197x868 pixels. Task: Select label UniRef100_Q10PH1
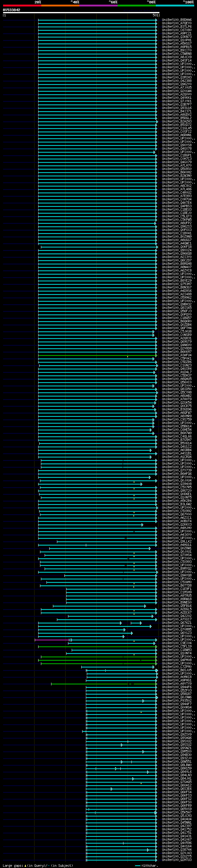point(177,40)
